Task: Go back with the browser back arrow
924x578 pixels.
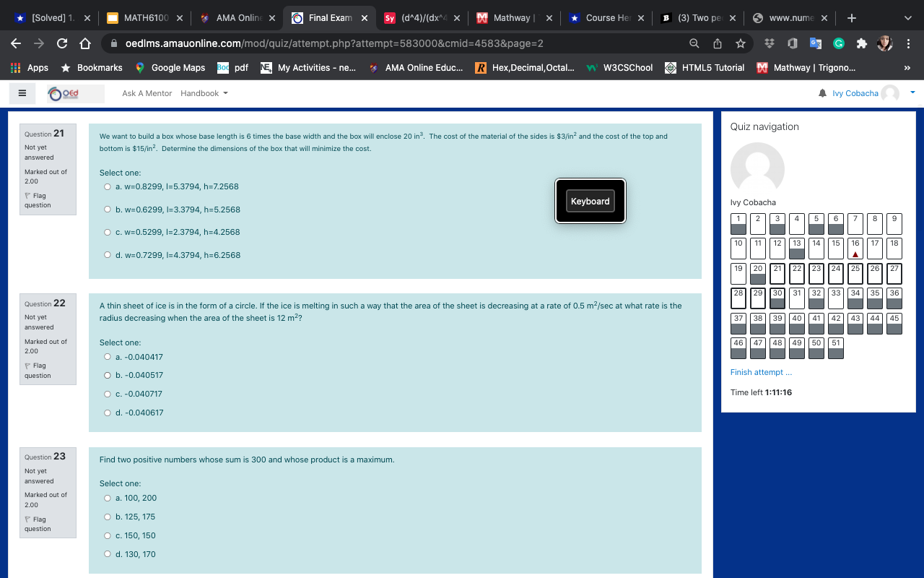Action: pyautogui.click(x=16, y=43)
